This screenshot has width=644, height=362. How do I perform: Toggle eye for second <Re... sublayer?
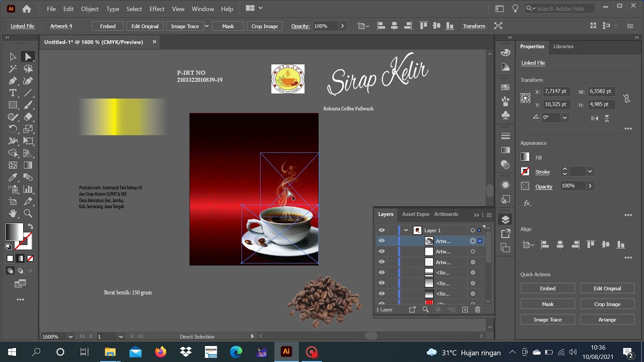pyautogui.click(x=381, y=283)
